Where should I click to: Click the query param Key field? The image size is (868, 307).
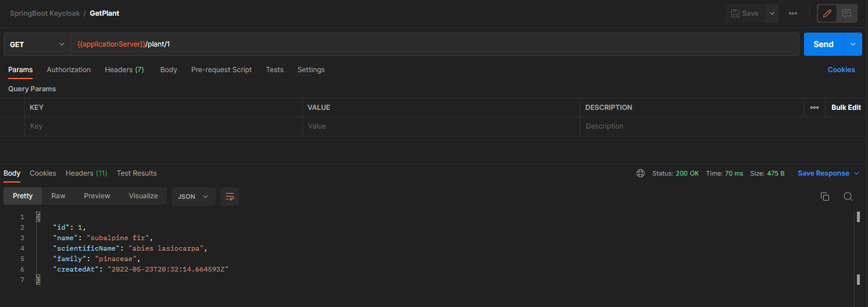click(x=163, y=126)
